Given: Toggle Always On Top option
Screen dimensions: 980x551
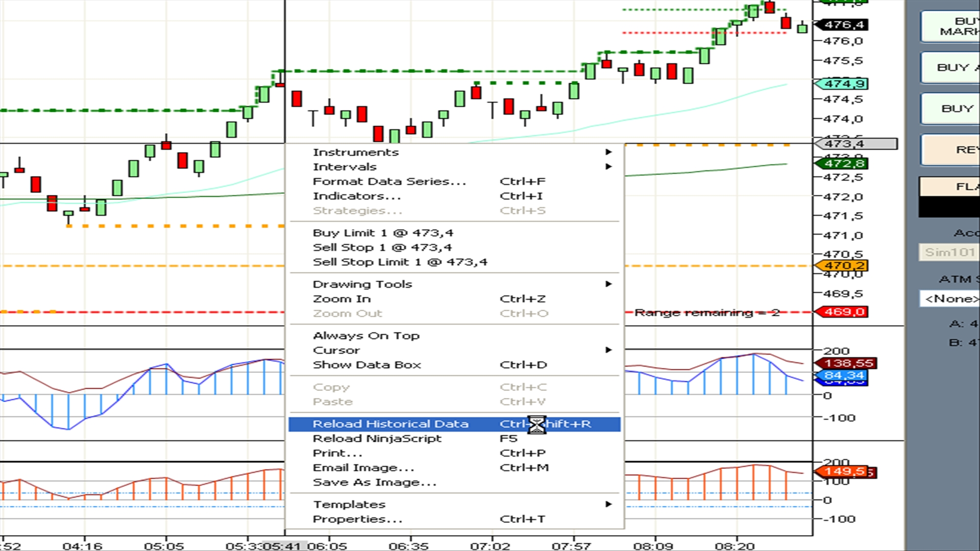Looking at the screenshot, I should [366, 336].
